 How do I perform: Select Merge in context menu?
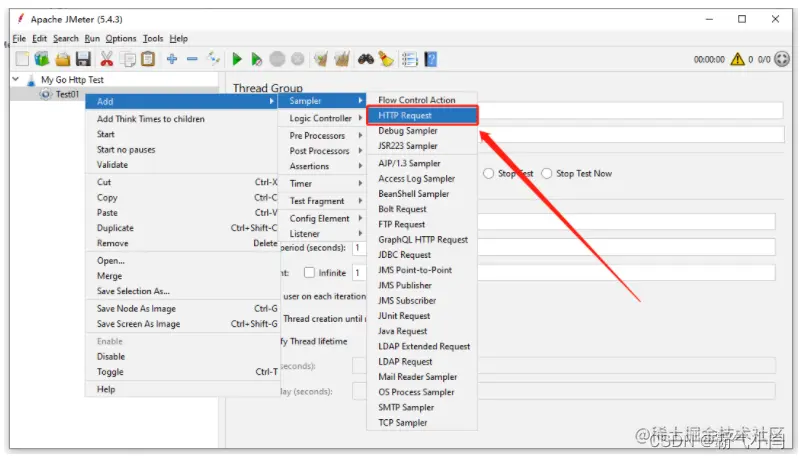(x=182, y=276)
